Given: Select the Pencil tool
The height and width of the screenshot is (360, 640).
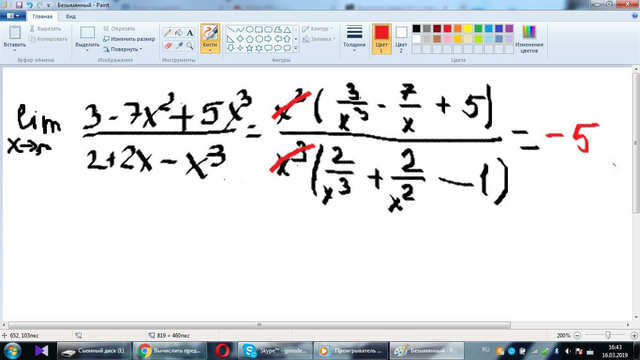Looking at the screenshot, I should 167,33.
